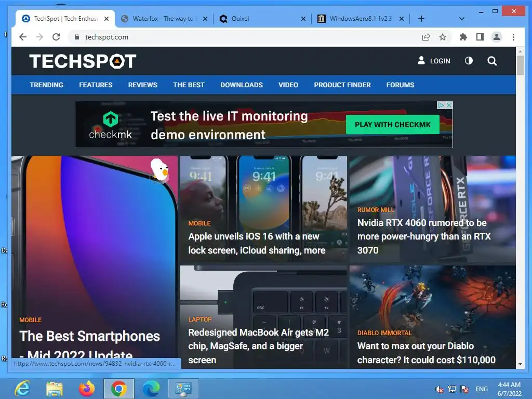Reload the TechSpot page
The width and height of the screenshot is (532, 399).
pyautogui.click(x=56, y=37)
